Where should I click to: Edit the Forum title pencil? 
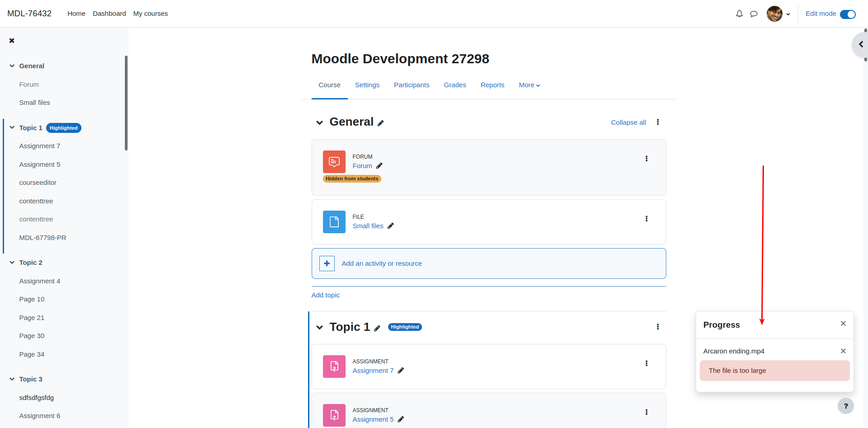coord(379,166)
